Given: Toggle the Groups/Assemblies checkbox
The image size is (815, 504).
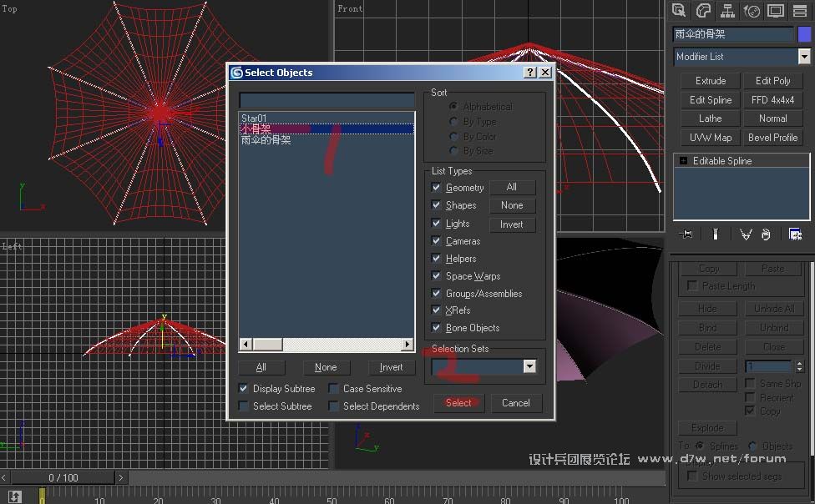Looking at the screenshot, I should [436, 293].
